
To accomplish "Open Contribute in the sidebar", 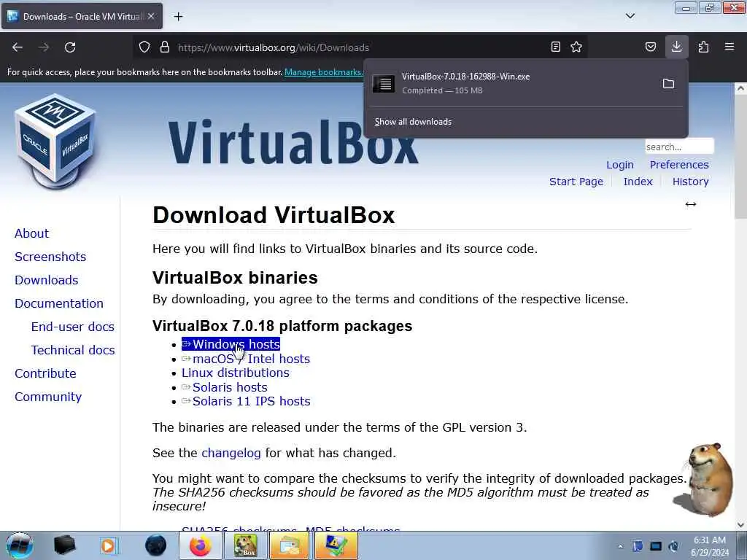I will 45,373.
